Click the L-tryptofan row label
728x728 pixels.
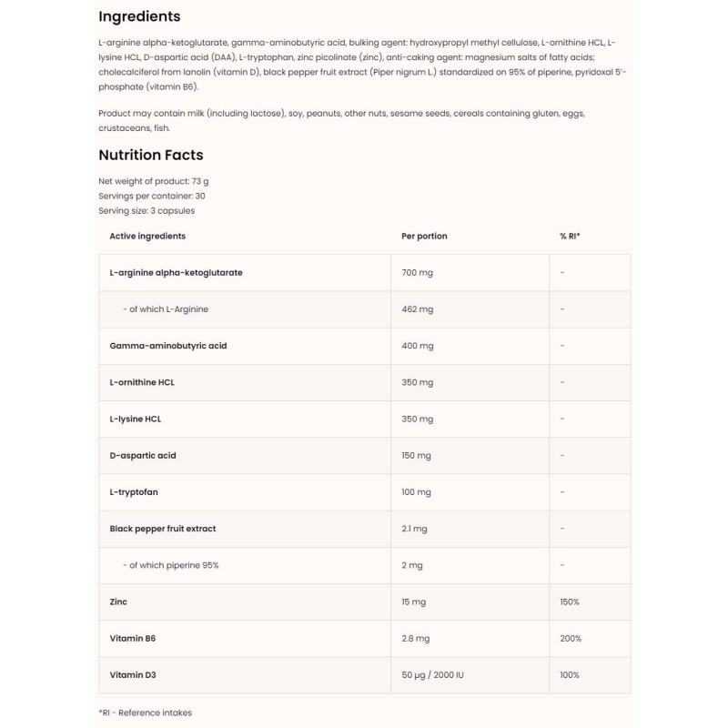133,491
